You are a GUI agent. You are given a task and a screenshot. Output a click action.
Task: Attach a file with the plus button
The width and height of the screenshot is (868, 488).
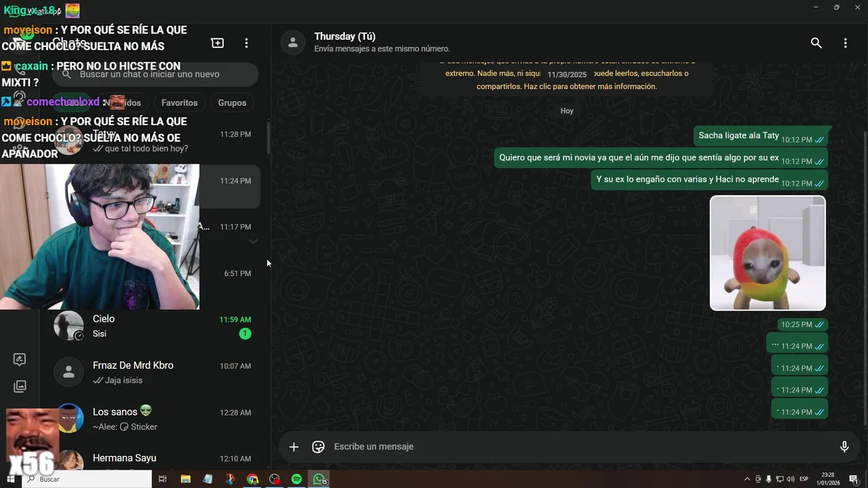[294, 447]
